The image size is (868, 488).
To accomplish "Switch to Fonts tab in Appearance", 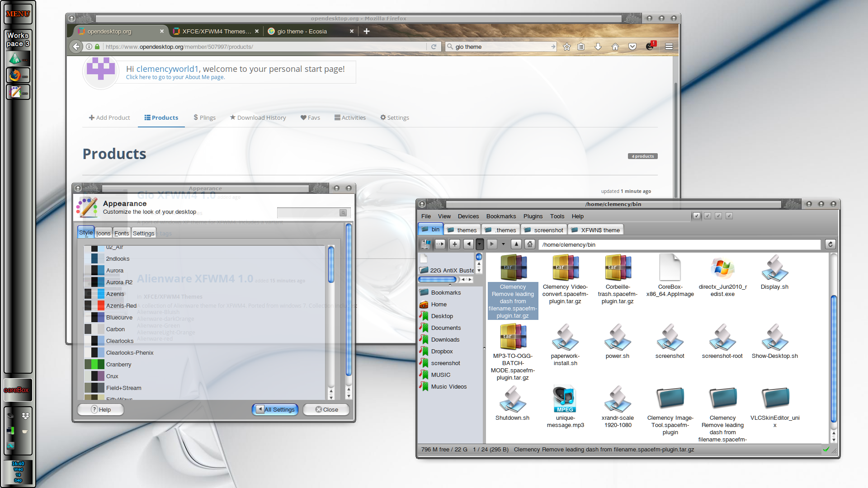I will (x=121, y=233).
